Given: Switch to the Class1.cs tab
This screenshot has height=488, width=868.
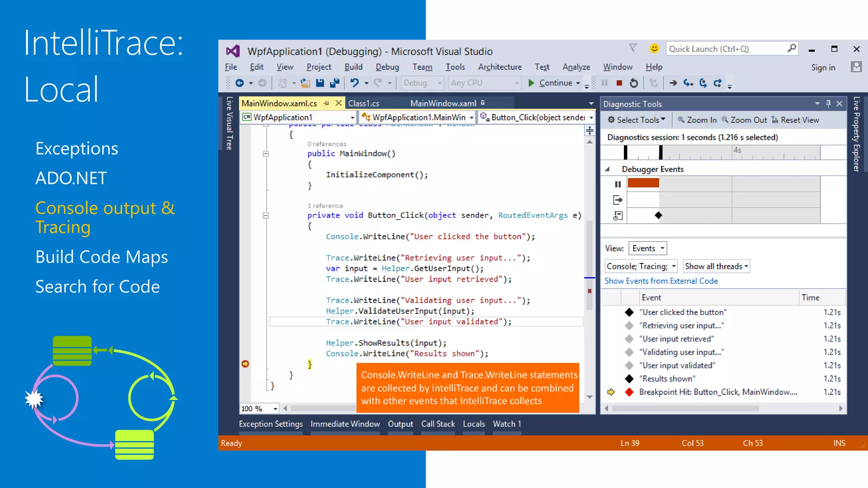Looking at the screenshot, I should 364,103.
